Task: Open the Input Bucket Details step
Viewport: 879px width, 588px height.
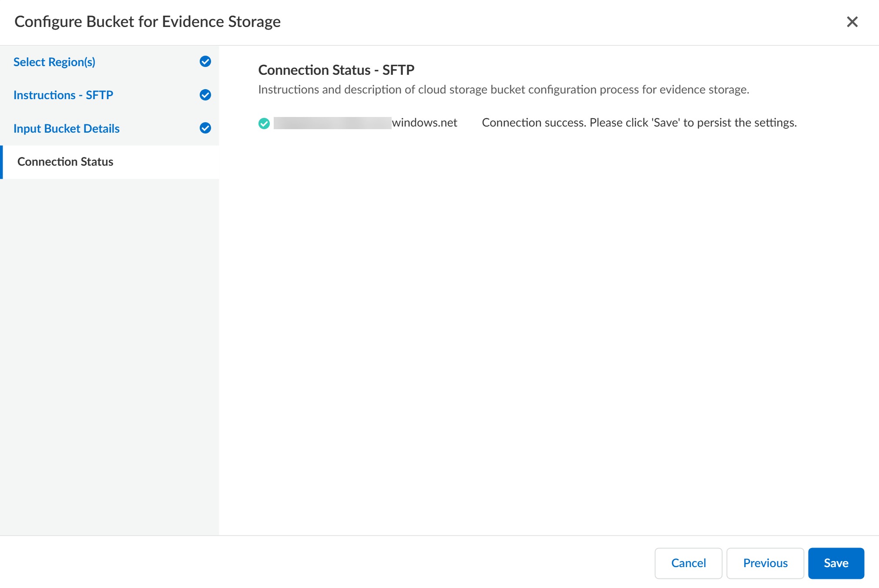Action: point(67,129)
